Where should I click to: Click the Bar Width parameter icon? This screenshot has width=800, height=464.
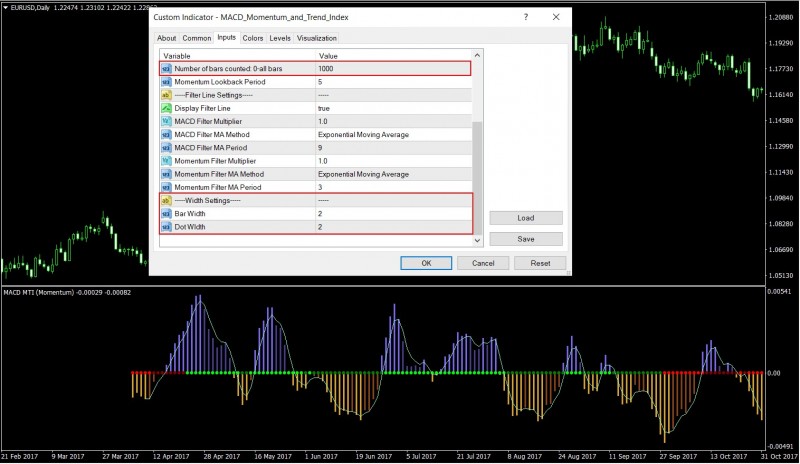point(166,213)
